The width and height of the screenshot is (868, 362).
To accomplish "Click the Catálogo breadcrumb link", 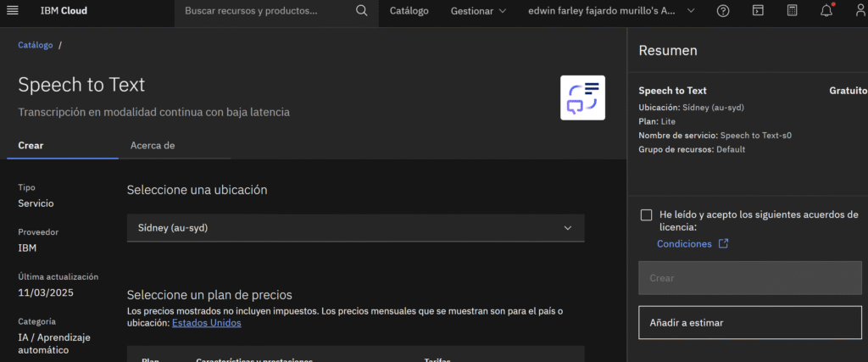I will tap(35, 44).
